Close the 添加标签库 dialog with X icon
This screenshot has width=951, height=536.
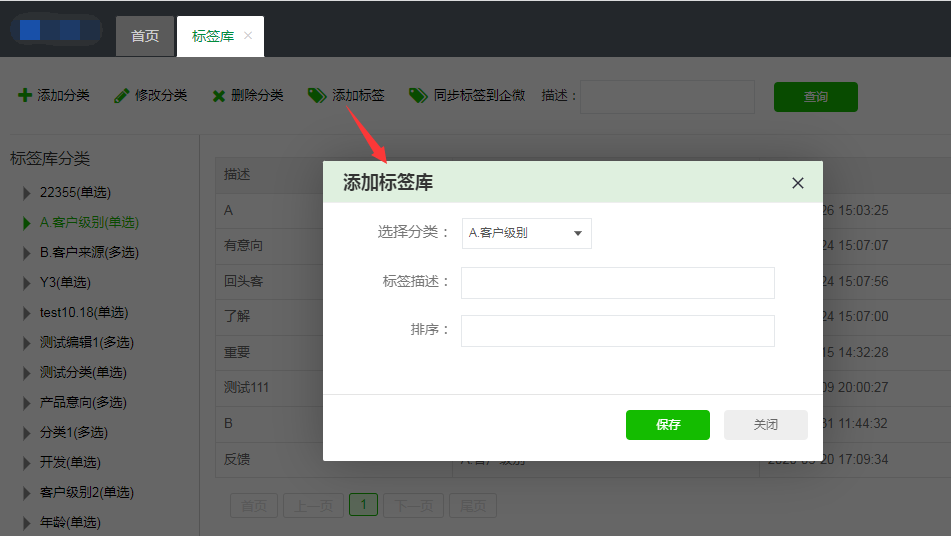click(797, 183)
